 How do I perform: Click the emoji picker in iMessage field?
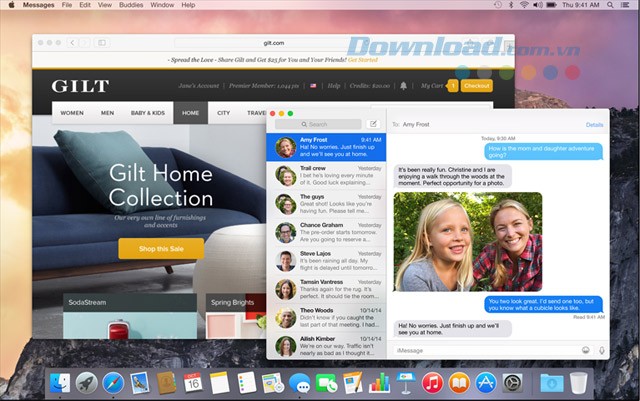click(x=584, y=350)
